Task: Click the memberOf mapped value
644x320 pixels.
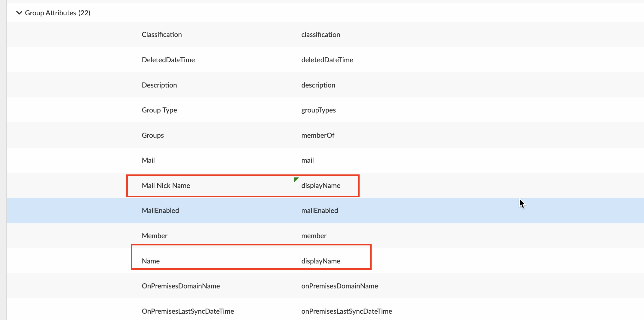Action: (318, 135)
